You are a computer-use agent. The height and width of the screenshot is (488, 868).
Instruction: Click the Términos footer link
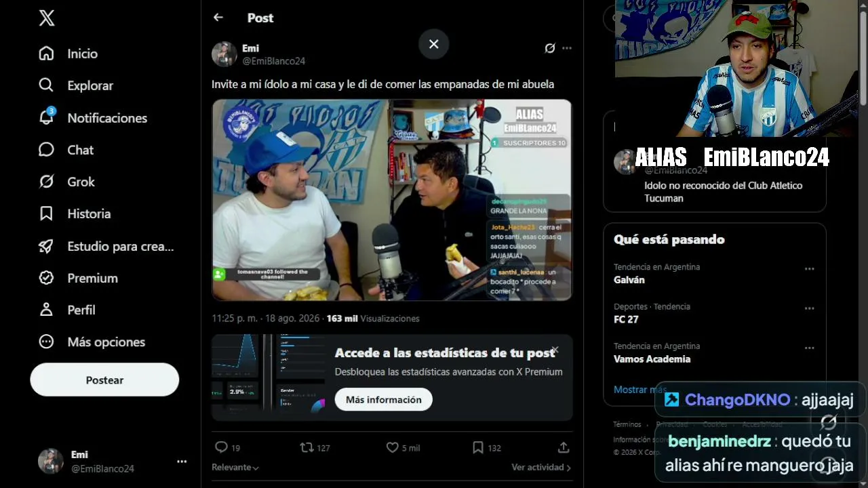[x=627, y=424]
